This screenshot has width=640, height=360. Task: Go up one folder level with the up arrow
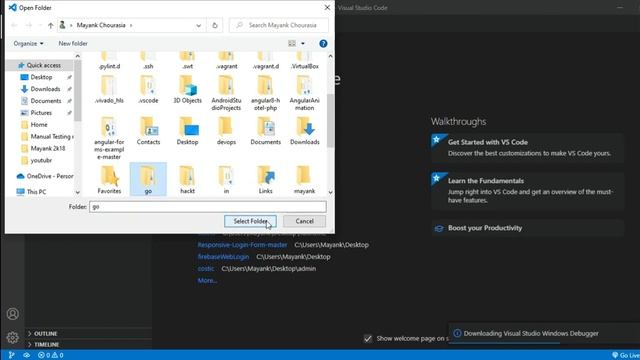coord(51,25)
